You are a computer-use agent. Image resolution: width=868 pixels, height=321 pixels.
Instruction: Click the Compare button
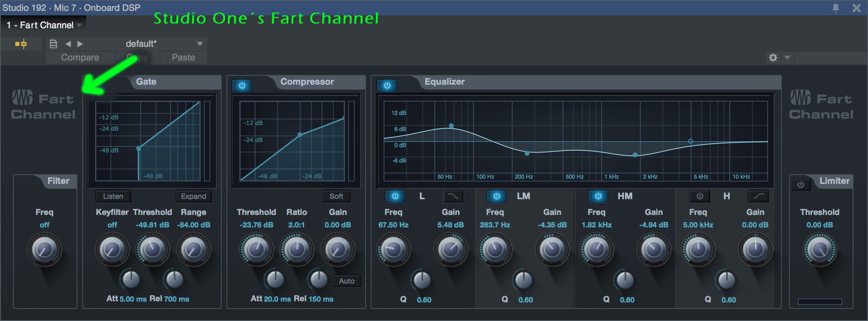pos(80,58)
